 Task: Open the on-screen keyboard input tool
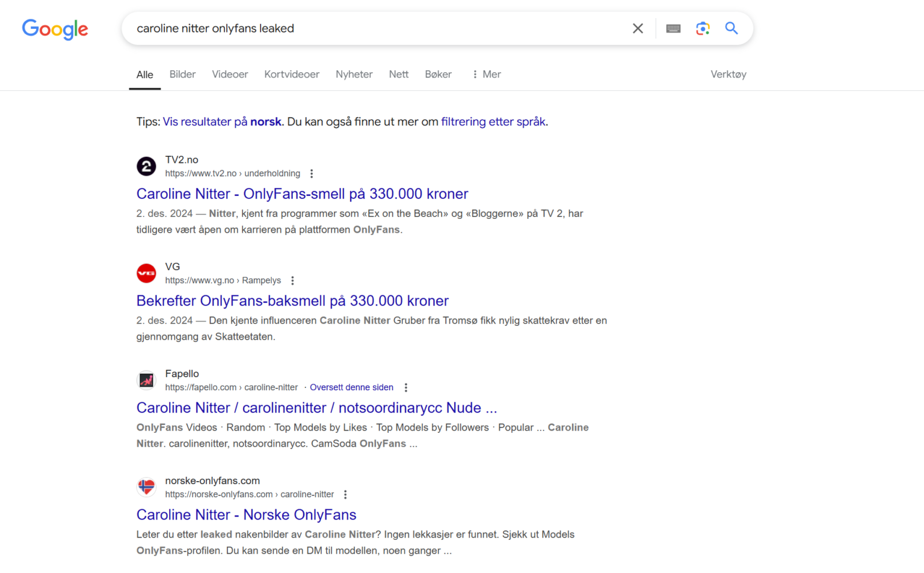tap(673, 28)
